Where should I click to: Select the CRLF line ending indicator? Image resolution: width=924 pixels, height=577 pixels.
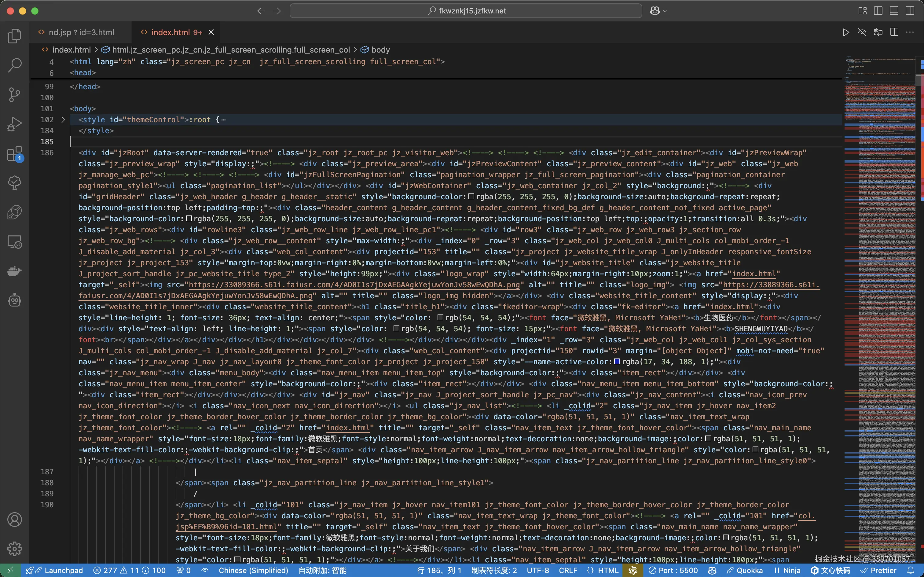click(567, 570)
